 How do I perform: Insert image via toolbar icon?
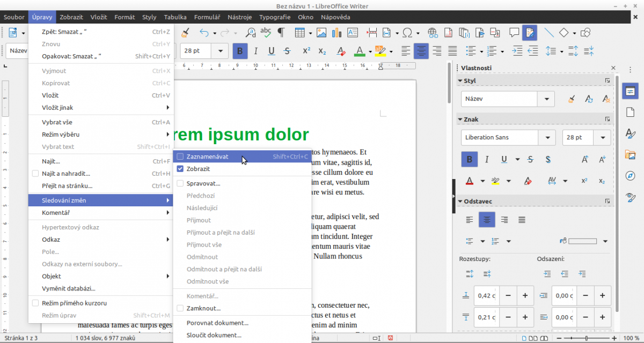click(x=322, y=33)
